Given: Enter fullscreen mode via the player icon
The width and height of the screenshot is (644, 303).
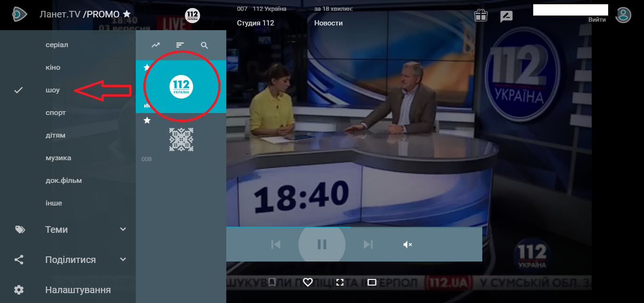Looking at the screenshot, I should pyautogui.click(x=340, y=282).
